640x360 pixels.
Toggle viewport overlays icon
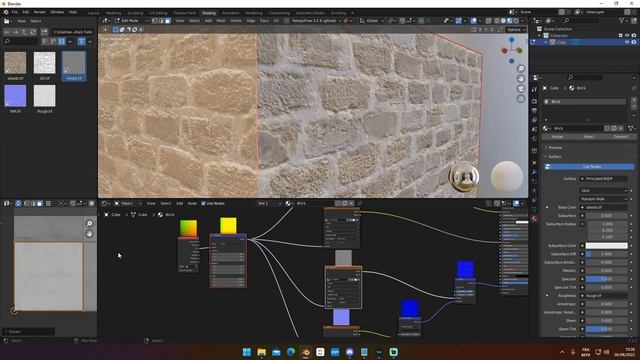pos(473,21)
